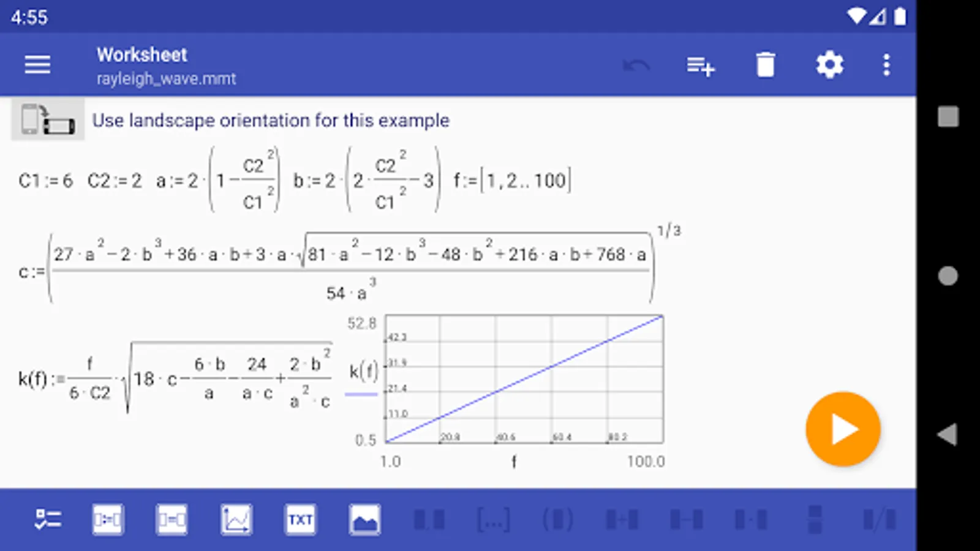
Task: Tap the Worksheet title
Action: 141,54
